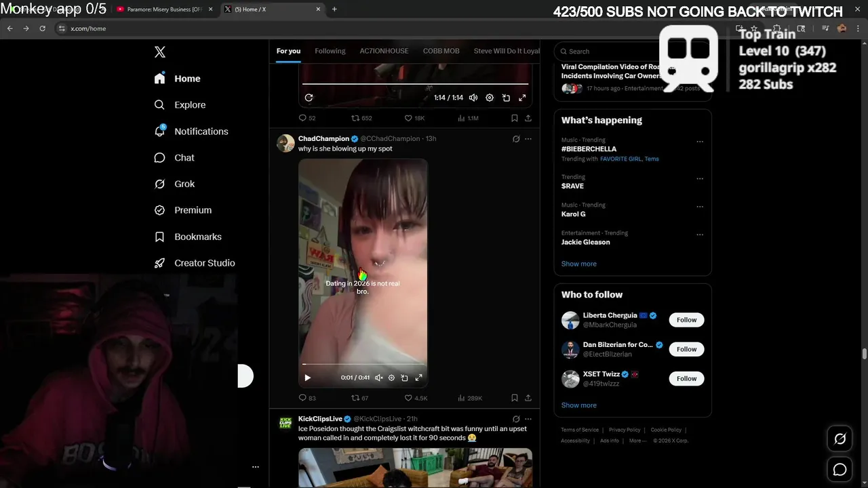Select the For you tab
The image size is (868, 488).
point(288,51)
